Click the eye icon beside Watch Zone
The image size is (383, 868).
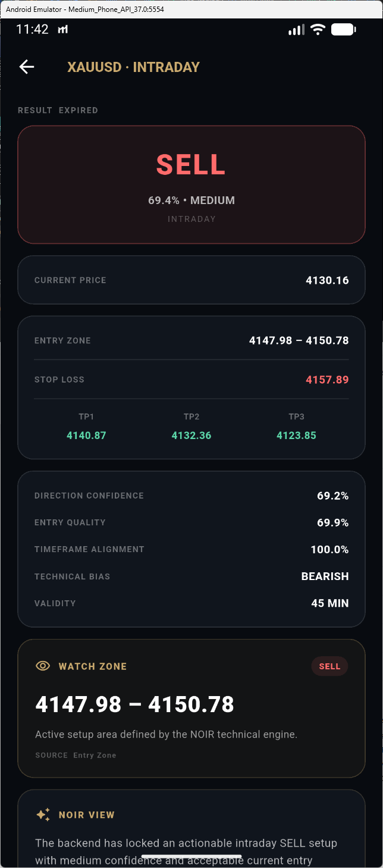[43, 666]
